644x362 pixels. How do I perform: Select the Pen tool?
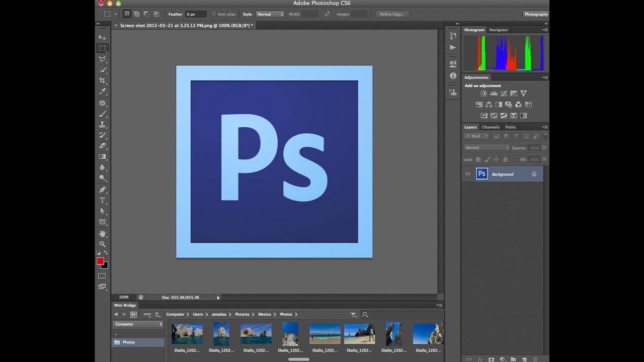coord(102,190)
